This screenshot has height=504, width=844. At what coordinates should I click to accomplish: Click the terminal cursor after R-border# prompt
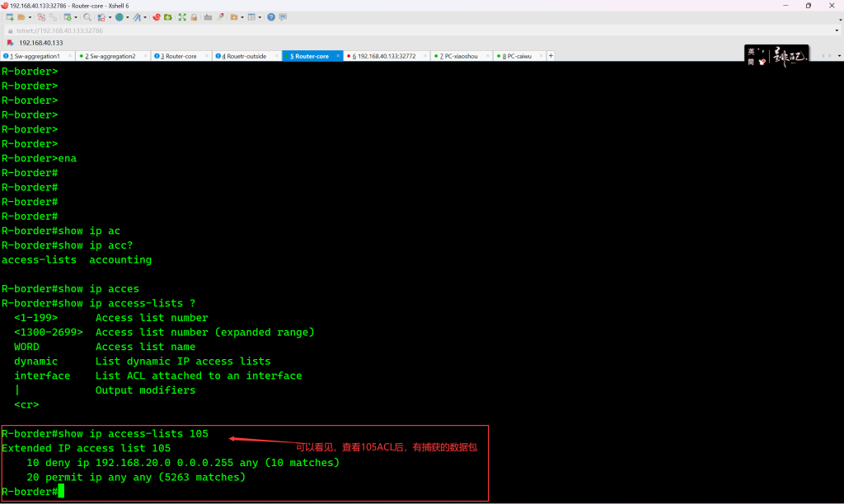(x=61, y=492)
